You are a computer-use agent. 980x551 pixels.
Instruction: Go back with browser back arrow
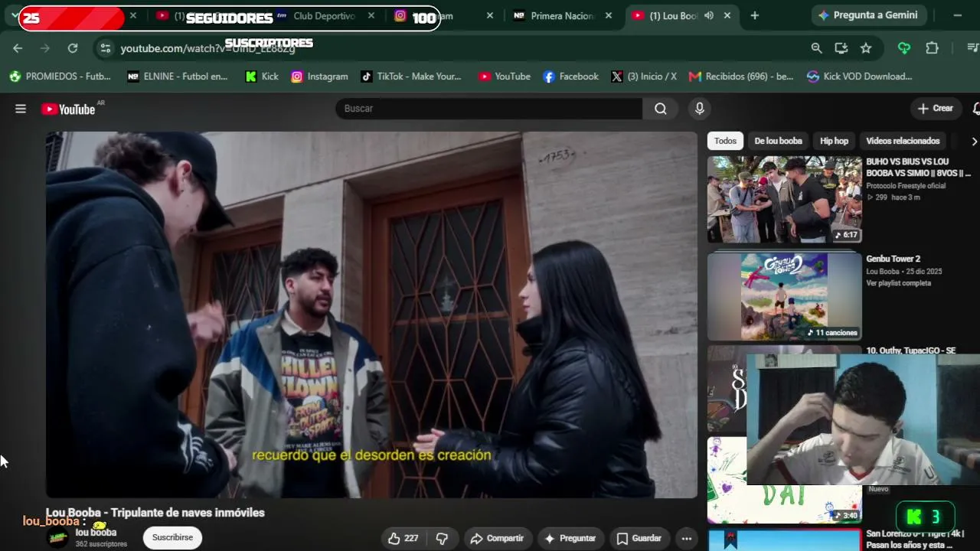click(18, 48)
